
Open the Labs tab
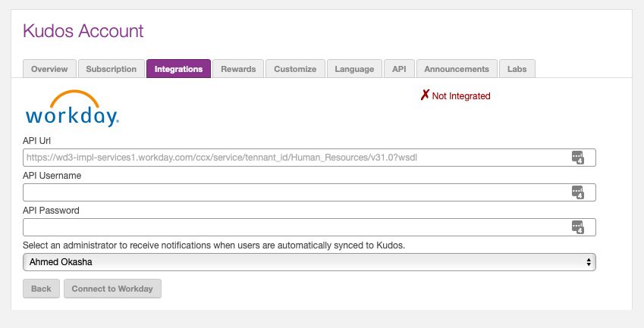coord(517,69)
